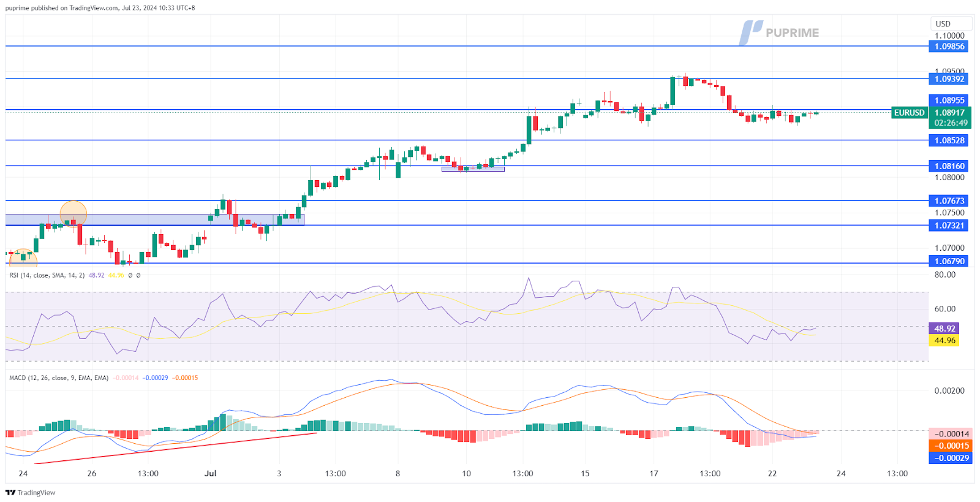The height and width of the screenshot is (502, 980).
Task: Click the 8 date label on time axis
Action: [398, 473]
